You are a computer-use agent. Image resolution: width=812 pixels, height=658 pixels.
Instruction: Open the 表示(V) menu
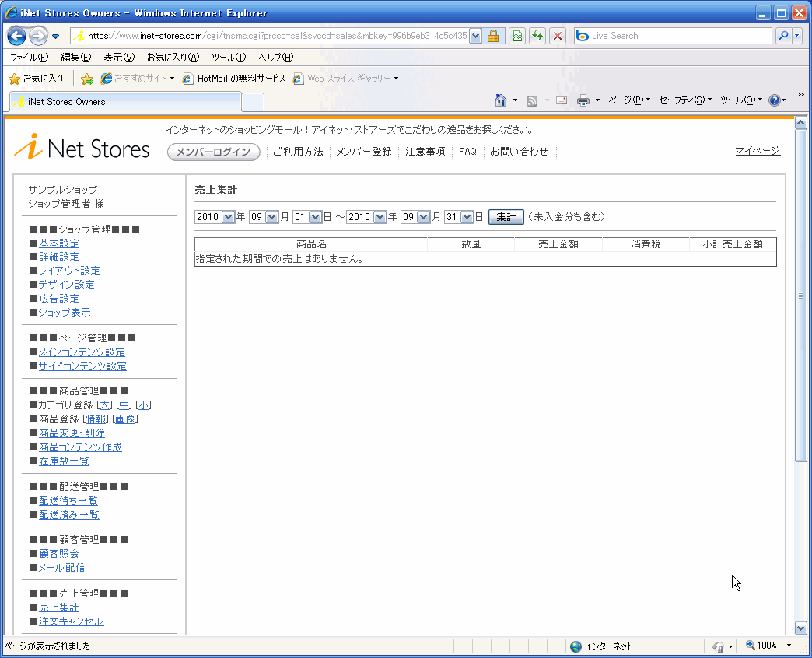[x=118, y=58]
